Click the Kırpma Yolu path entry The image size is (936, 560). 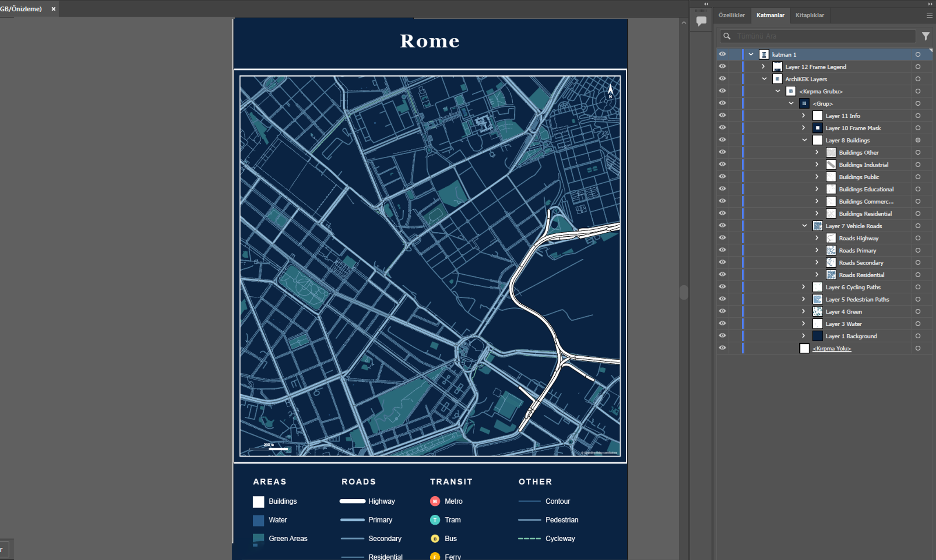[832, 348]
